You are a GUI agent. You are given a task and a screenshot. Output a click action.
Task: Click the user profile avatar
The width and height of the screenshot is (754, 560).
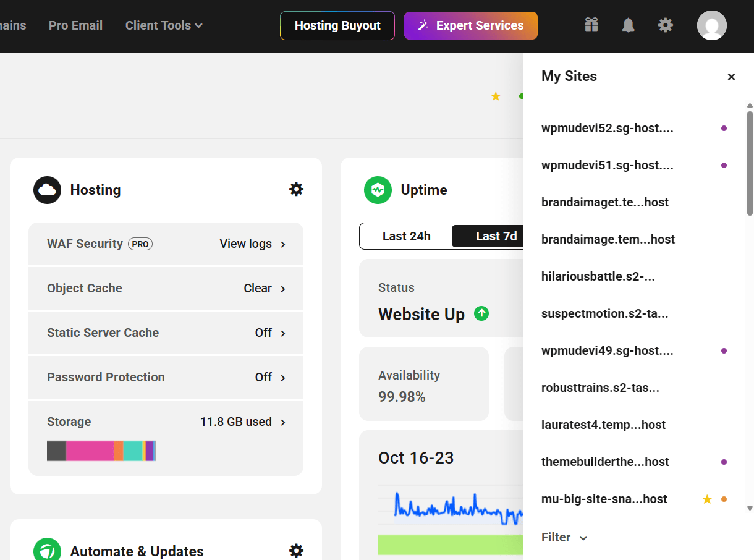pos(711,25)
